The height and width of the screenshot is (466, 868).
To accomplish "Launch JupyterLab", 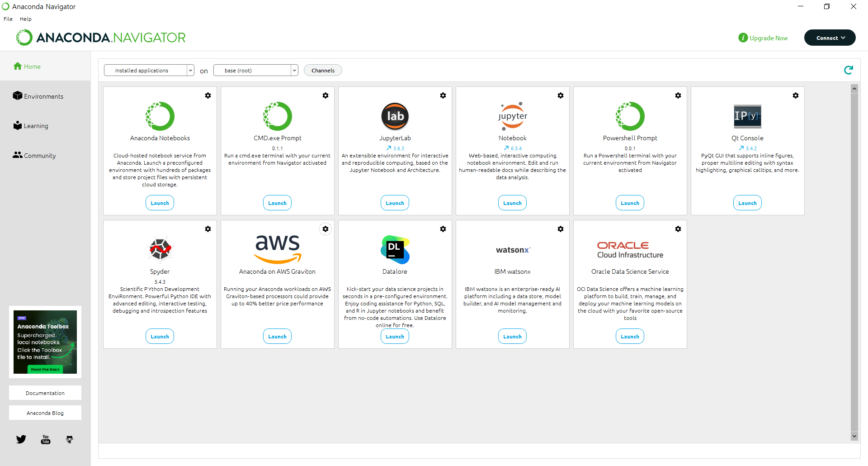I will tap(395, 203).
